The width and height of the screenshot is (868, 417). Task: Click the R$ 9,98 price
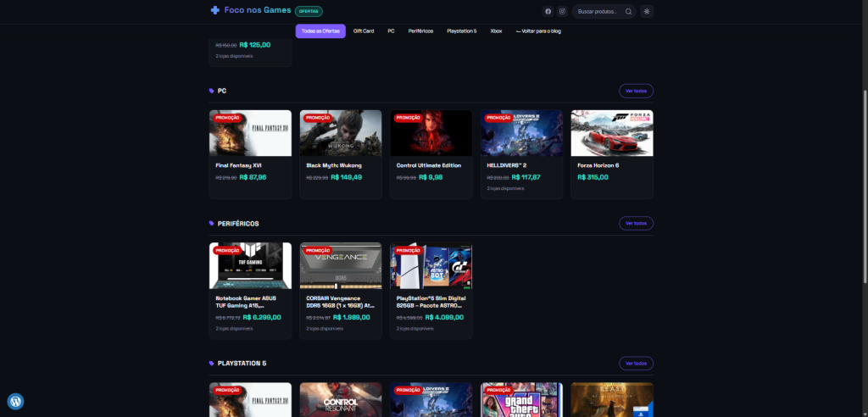[x=431, y=177]
